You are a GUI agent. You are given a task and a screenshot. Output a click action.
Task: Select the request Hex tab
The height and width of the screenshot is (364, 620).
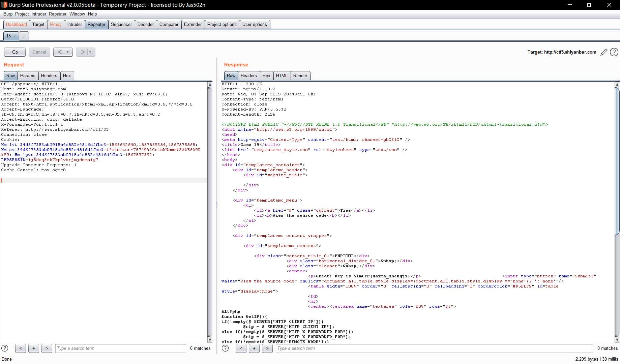tap(67, 75)
